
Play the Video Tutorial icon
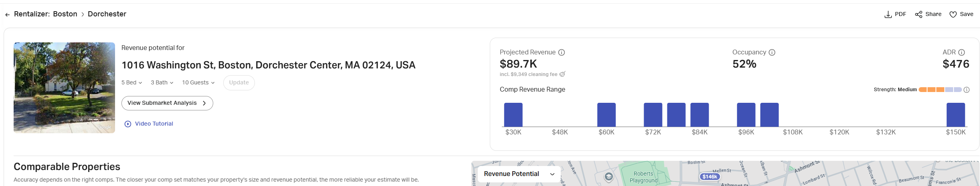pyautogui.click(x=128, y=124)
